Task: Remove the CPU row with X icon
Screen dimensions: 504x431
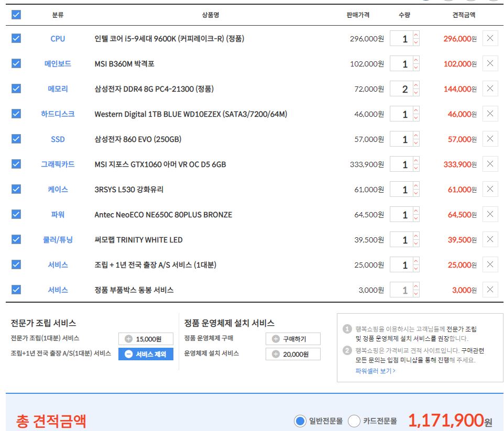Action: (490, 38)
